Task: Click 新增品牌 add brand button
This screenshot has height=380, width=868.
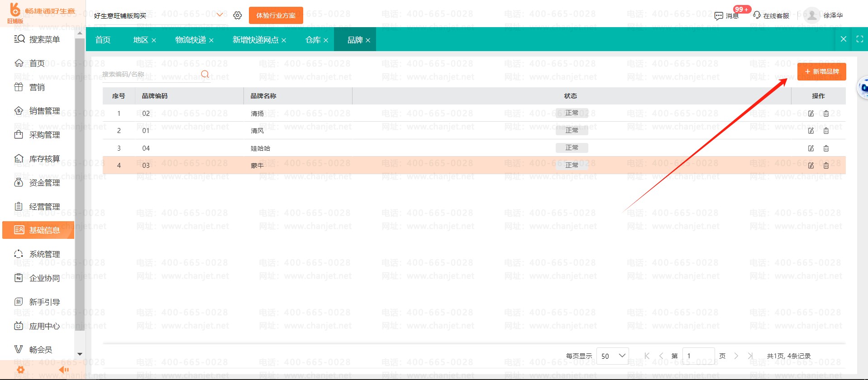Action: tap(822, 71)
